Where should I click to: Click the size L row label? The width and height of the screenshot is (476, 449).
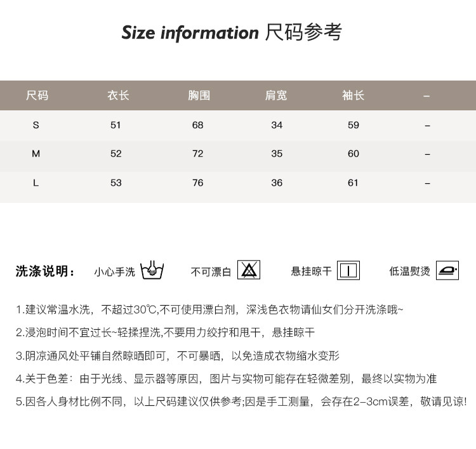[36, 183]
